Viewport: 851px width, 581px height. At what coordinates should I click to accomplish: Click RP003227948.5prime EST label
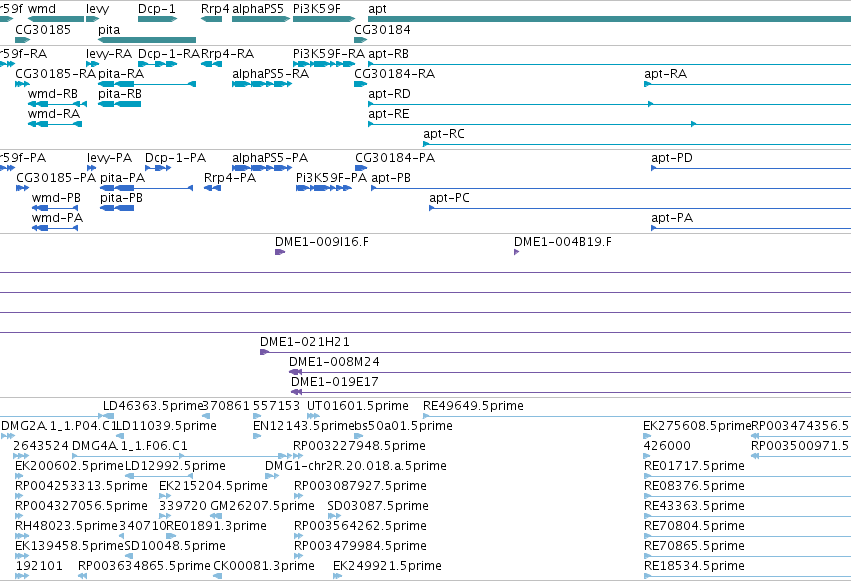click(x=359, y=446)
